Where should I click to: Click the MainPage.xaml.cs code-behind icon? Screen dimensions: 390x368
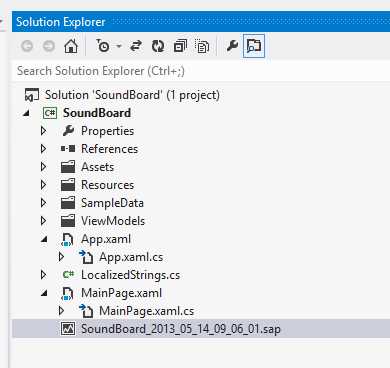click(86, 311)
